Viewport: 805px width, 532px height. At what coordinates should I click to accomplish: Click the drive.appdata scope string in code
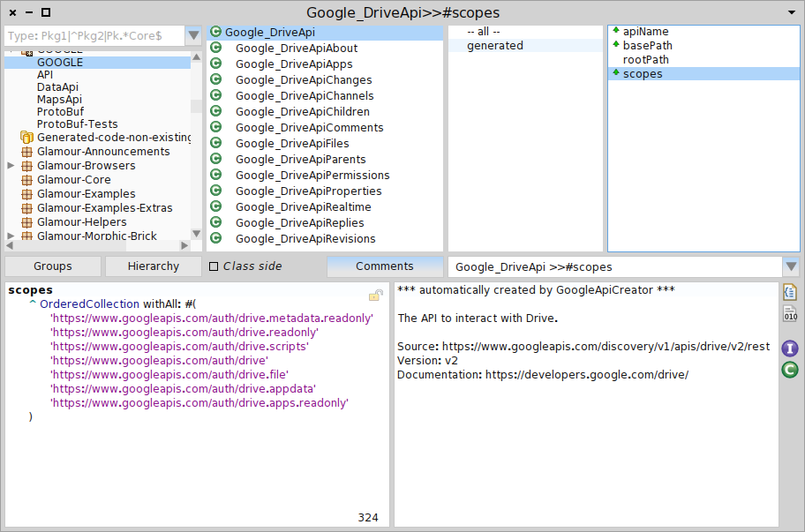[183, 389]
